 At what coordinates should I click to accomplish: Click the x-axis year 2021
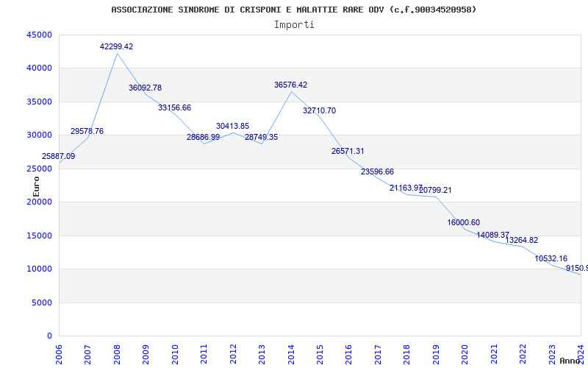494,354
